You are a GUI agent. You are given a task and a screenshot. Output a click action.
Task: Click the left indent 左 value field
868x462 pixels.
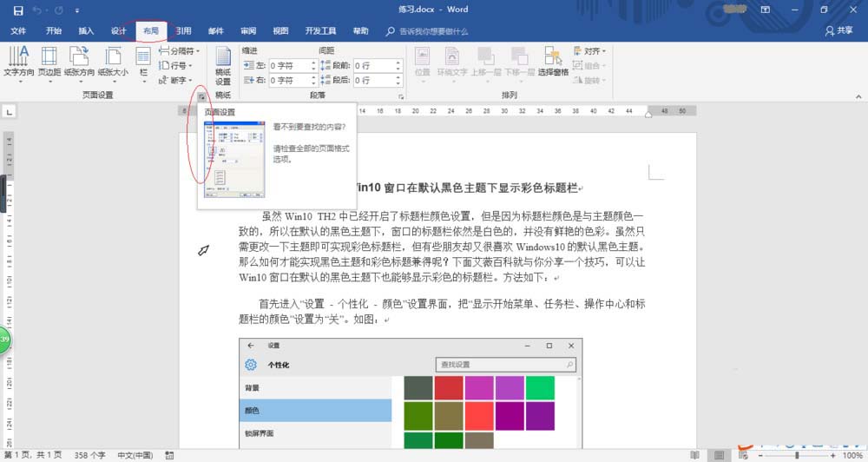tap(290, 65)
